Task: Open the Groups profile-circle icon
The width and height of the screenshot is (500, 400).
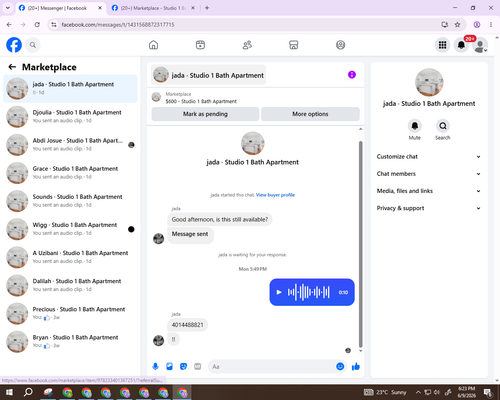Action: coord(340,45)
